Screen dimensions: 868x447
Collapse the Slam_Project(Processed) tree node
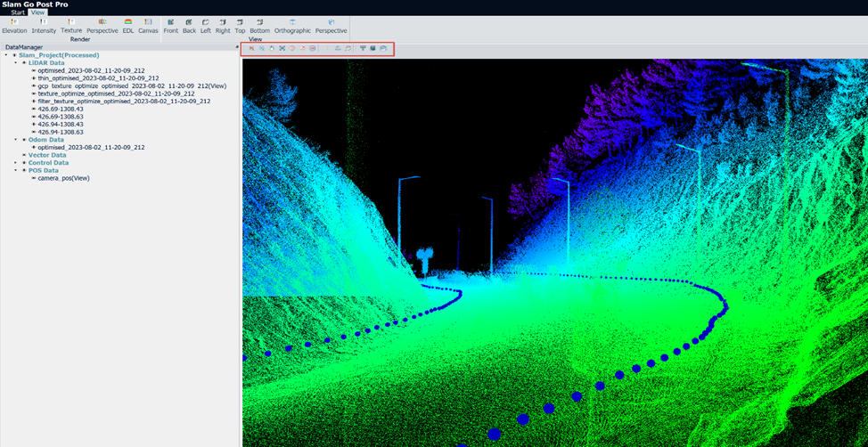(5, 55)
